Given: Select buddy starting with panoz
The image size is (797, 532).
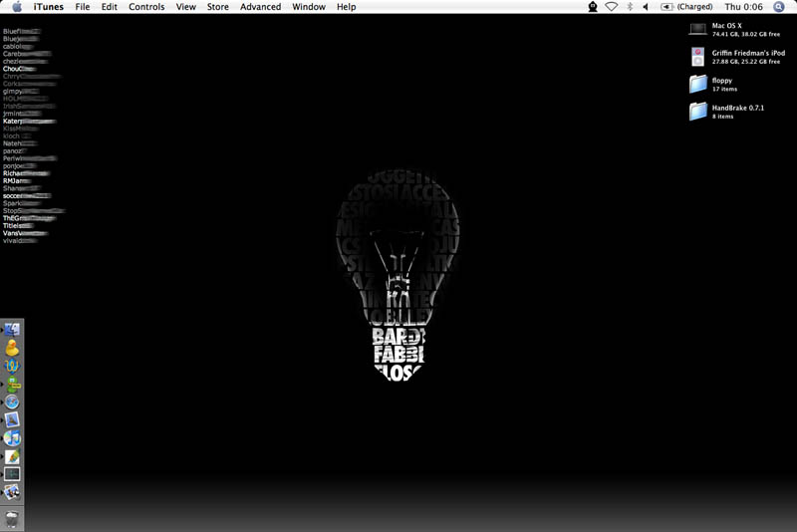Looking at the screenshot, I should point(15,150).
